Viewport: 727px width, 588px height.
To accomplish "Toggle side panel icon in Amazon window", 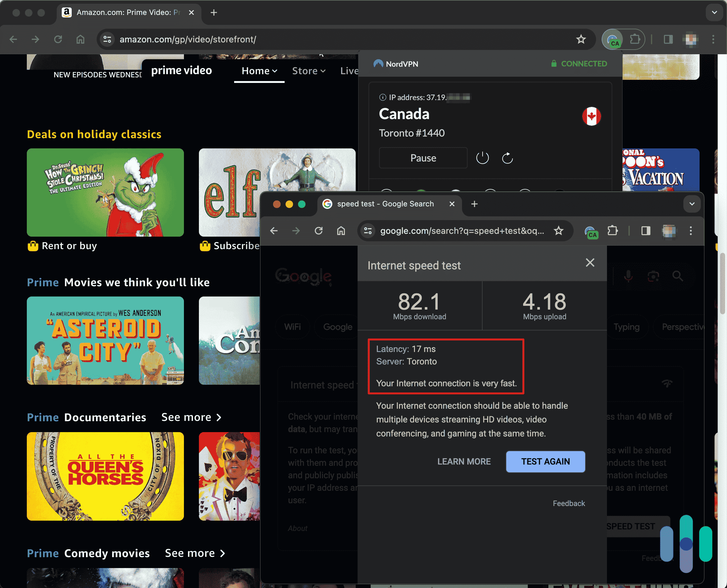I will (668, 39).
